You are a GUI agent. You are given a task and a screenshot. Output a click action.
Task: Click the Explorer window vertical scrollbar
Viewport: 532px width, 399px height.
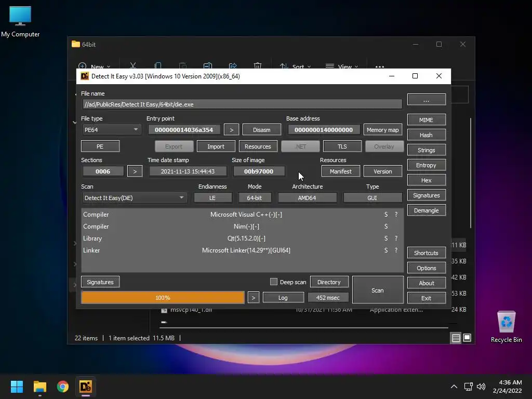(471, 173)
